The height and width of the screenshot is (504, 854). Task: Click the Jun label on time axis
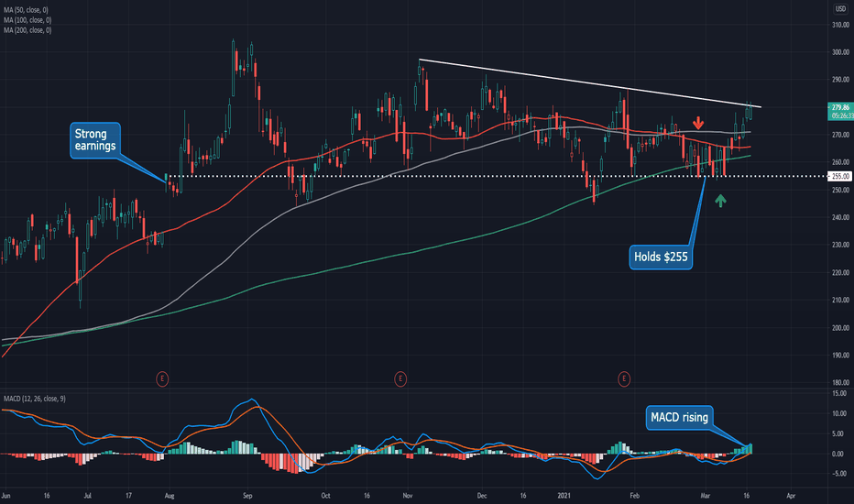coord(6,496)
